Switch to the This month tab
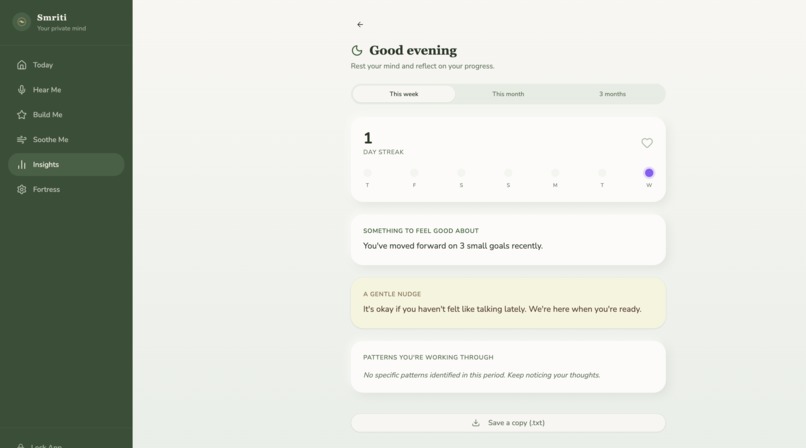This screenshot has width=806, height=448. [508, 94]
